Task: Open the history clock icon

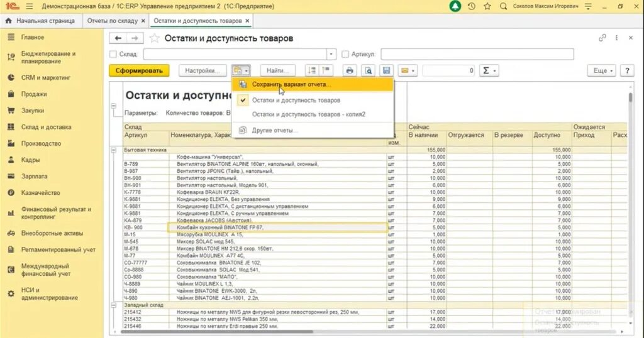Action: pos(472,6)
